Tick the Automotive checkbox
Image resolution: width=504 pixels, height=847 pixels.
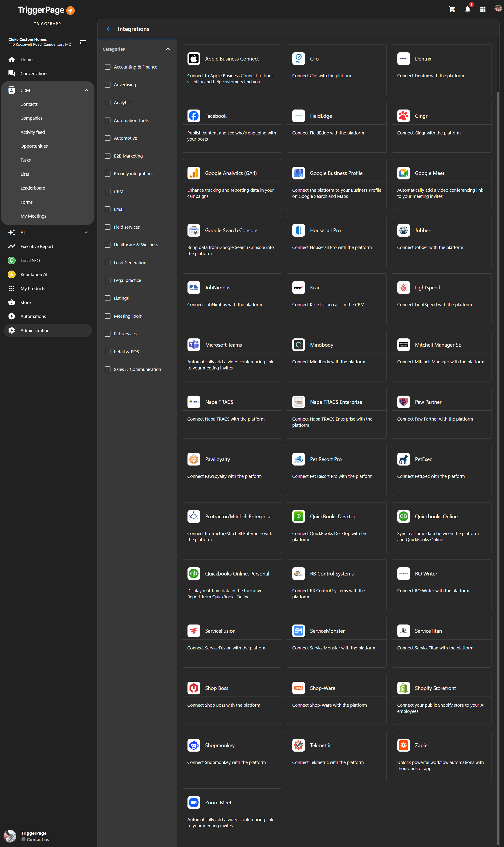point(108,138)
